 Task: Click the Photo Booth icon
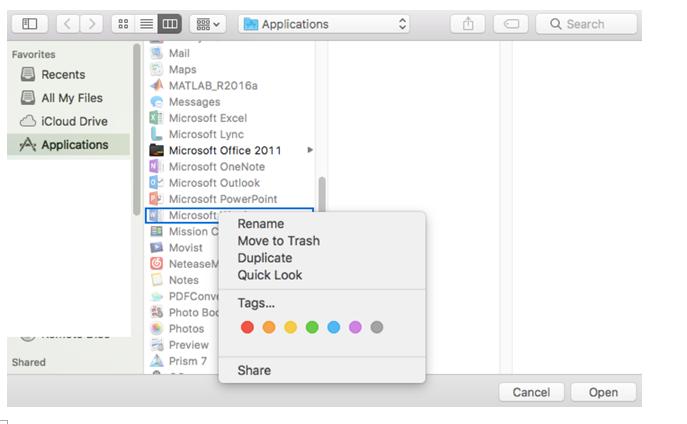pos(156,312)
